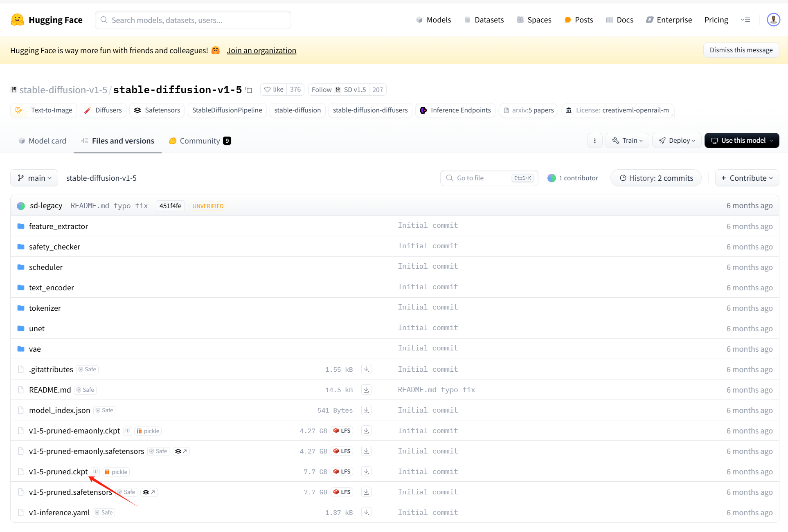The height and width of the screenshot is (532, 788).
Task: Expand the Use this model dropdown
Action: 742,141
